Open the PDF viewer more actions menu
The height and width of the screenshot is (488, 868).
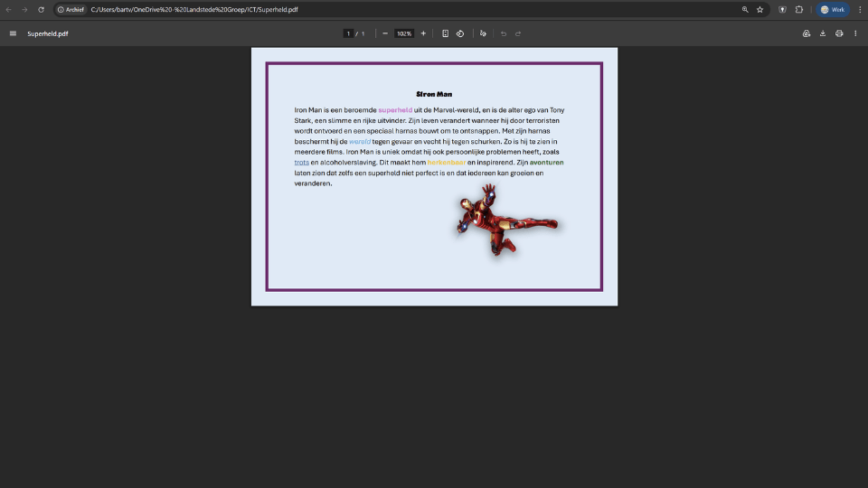[x=855, y=33]
